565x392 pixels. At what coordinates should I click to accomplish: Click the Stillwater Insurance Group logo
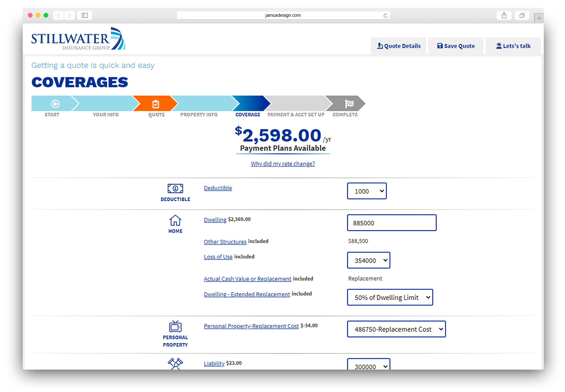(x=78, y=39)
